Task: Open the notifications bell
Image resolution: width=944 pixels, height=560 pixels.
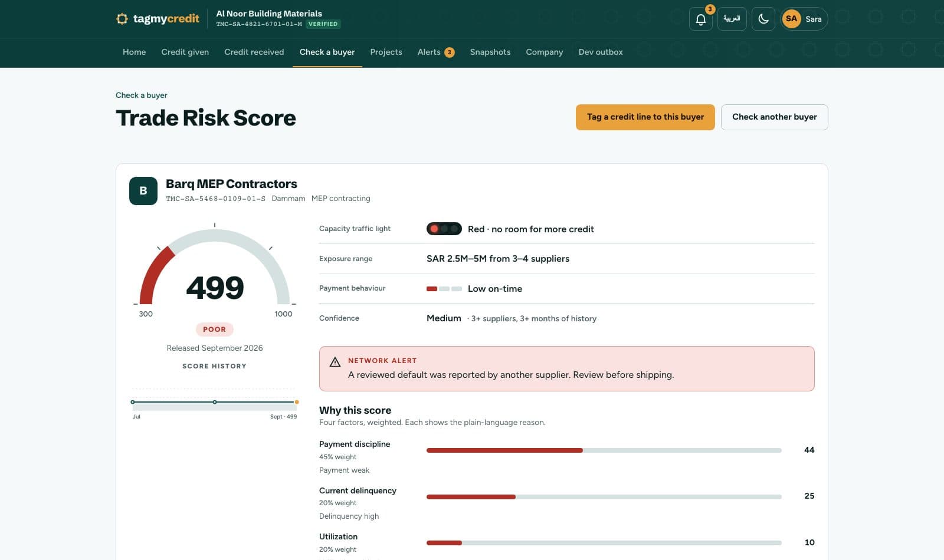Action: (701, 19)
